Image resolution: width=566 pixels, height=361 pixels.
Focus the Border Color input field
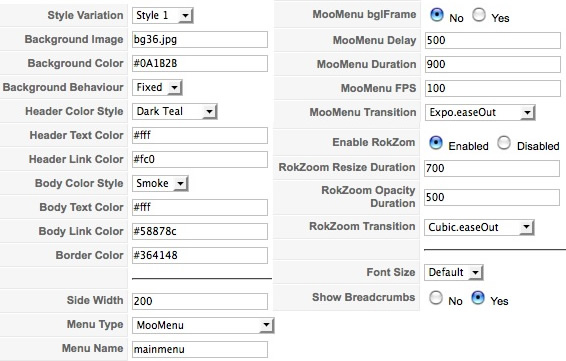pos(200,256)
